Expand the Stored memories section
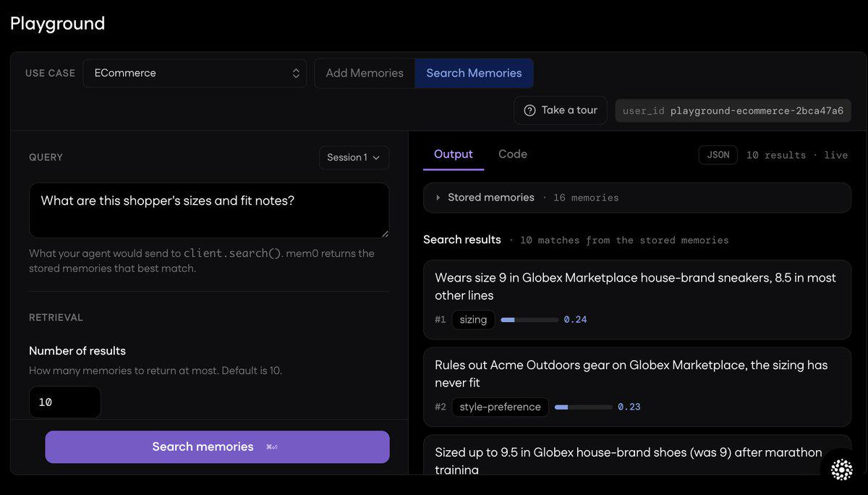The image size is (868, 495). 637,198
